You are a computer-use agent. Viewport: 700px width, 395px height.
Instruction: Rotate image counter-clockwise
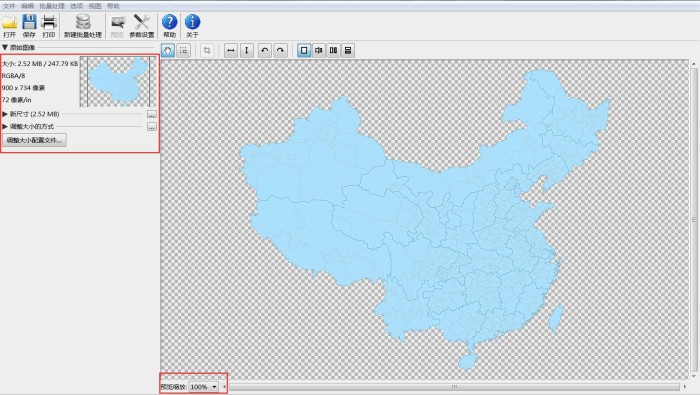coord(264,50)
